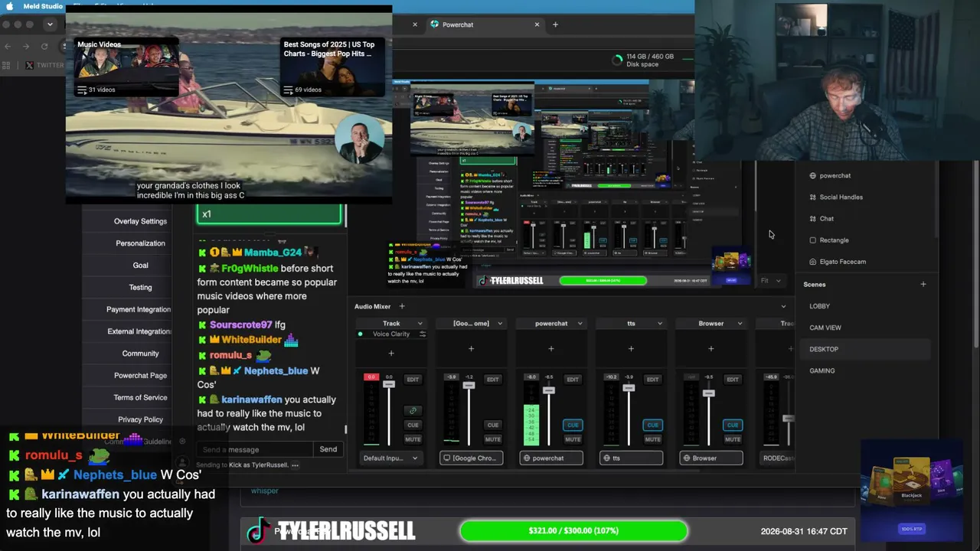Viewport: 980px width, 551px height.
Task: Open a new browser tab
Action: tap(555, 24)
